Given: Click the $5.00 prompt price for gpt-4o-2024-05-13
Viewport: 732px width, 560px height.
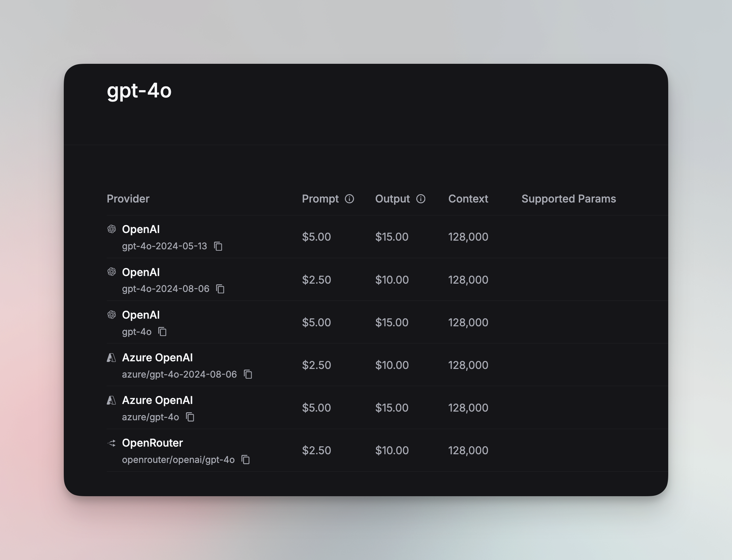Looking at the screenshot, I should [316, 237].
